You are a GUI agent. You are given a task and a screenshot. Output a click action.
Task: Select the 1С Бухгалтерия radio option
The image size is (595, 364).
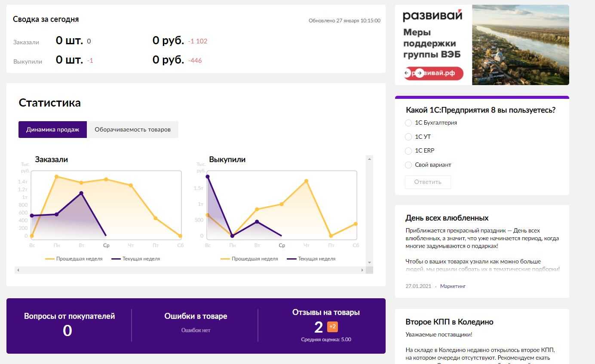tap(408, 123)
